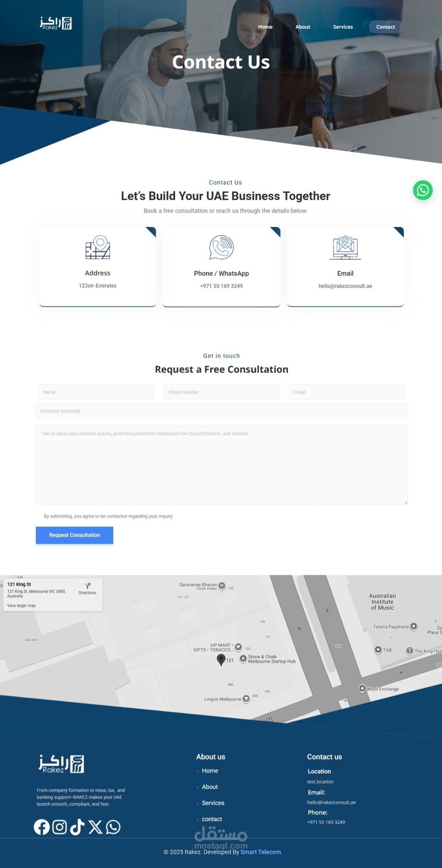Click the 121 map pin marker
Image resolution: width=442 pixels, height=868 pixels.
221,660
